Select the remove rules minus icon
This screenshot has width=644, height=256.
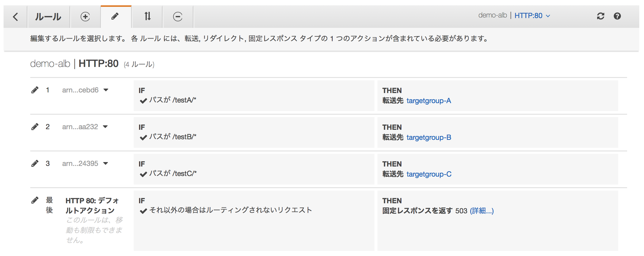[x=178, y=16]
